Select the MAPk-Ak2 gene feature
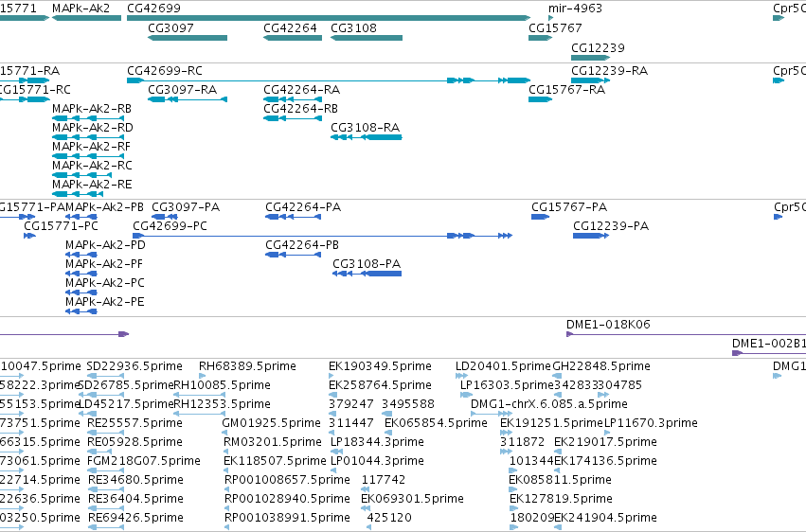 (86, 18)
